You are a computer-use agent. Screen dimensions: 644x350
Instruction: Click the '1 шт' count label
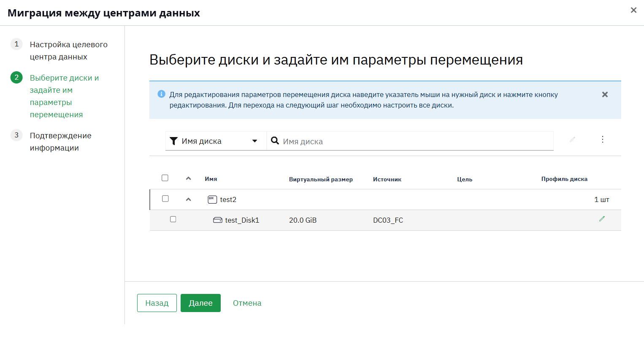(602, 199)
